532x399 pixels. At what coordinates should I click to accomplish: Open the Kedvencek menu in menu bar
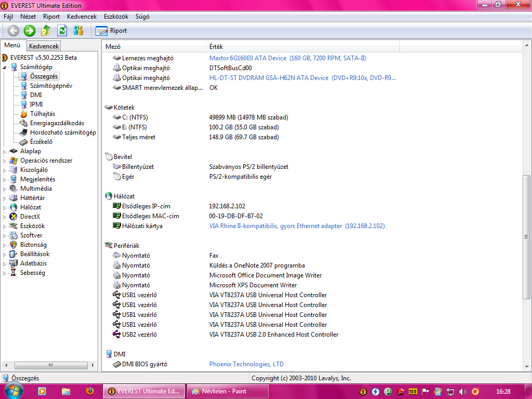[82, 17]
